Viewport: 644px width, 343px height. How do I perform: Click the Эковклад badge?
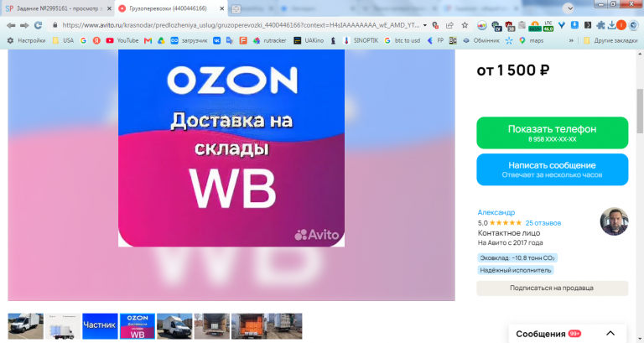tap(517, 258)
